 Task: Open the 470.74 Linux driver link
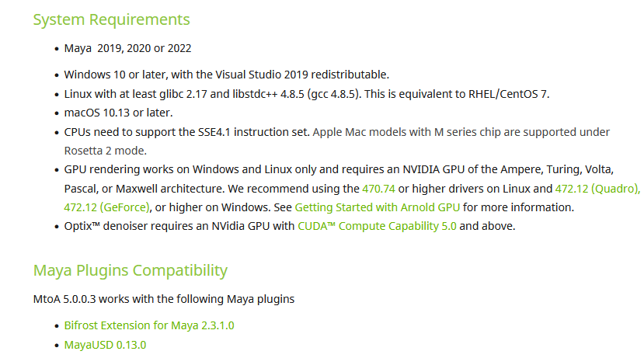click(378, 189)
